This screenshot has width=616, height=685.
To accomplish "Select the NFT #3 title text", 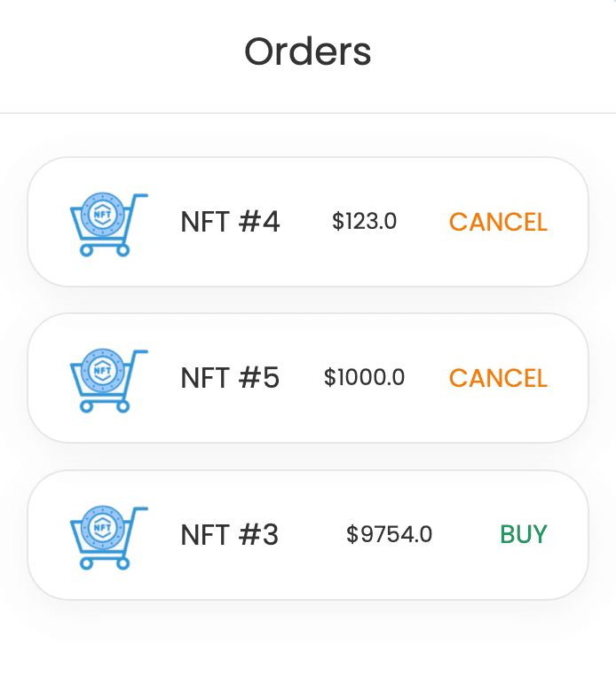I will [229, 535].
